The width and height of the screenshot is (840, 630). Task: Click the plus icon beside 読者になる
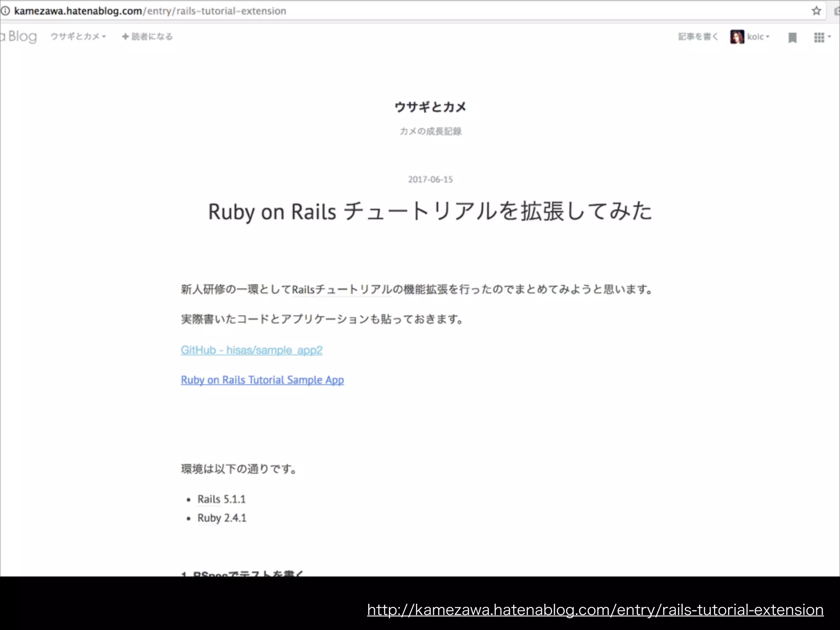click(126, 37)
